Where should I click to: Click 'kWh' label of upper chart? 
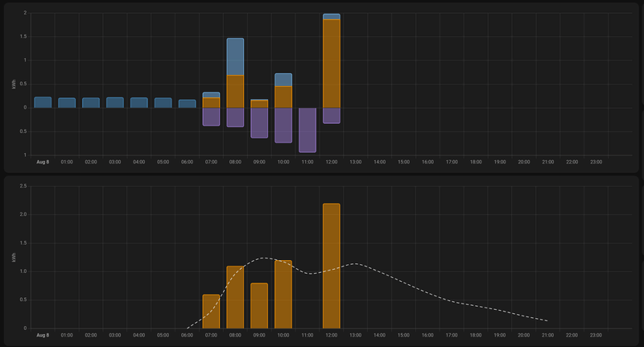14,85
